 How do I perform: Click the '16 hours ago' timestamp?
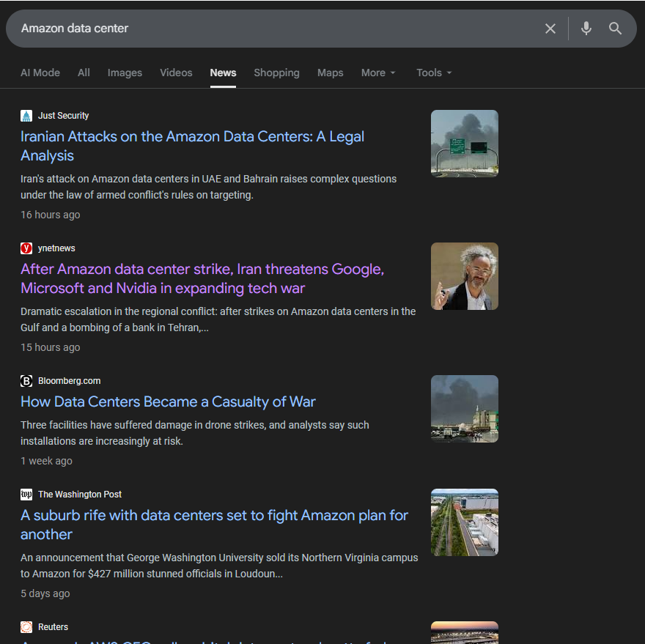[50, 215]
